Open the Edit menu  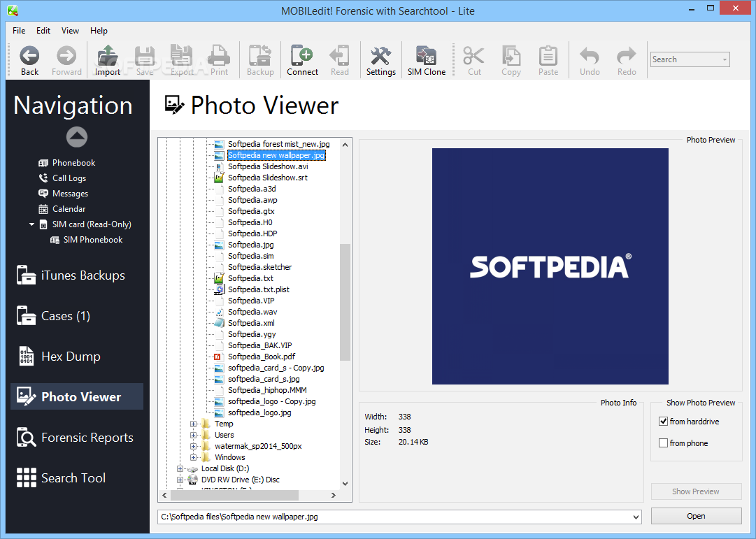43,30
